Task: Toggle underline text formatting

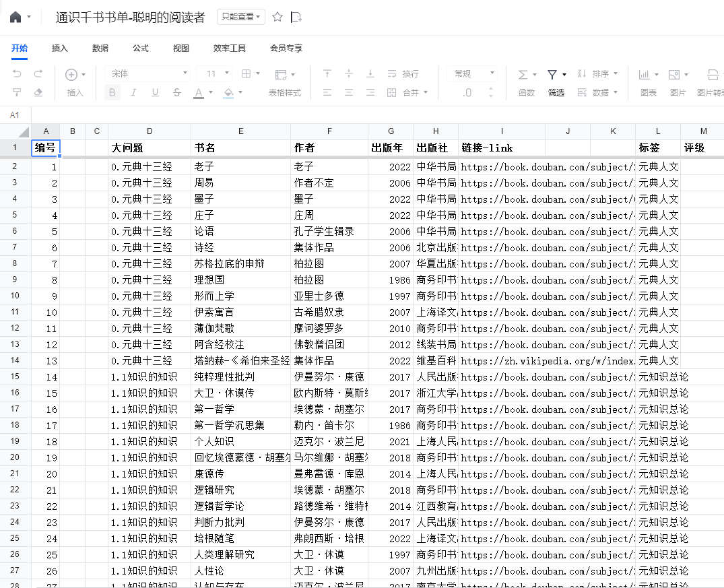Action: click(x=155, y=92)
